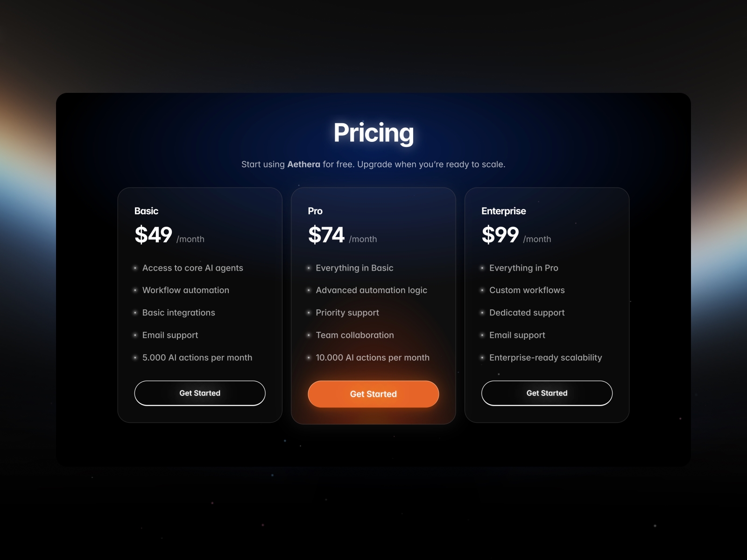
Task: Click the $49 price
Action: (x=153, y=235)
